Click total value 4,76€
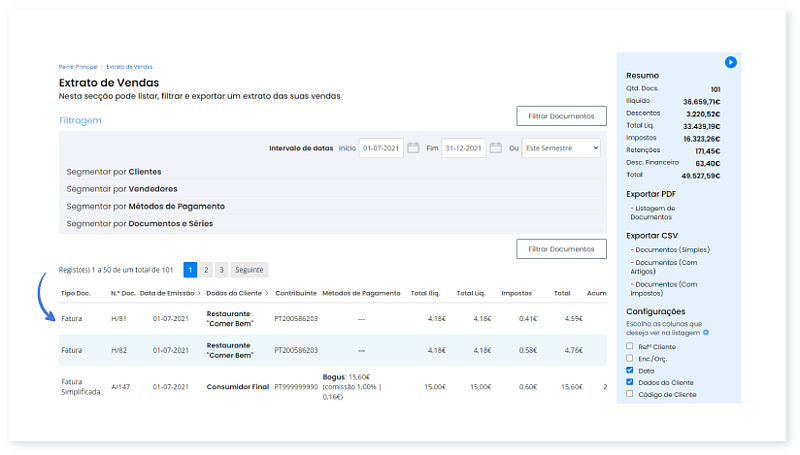Viewport: 800px width, 455px height. [x=573, y=350]
